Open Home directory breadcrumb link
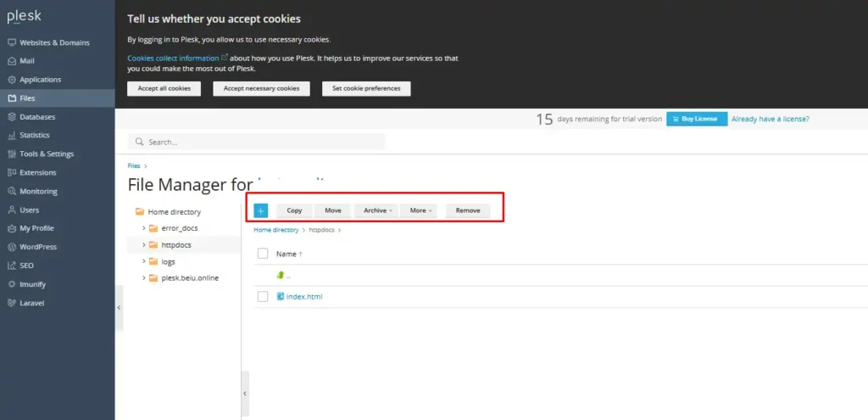Screen dimensions: 868x420 pyautogui.click(x=276, y=230)
